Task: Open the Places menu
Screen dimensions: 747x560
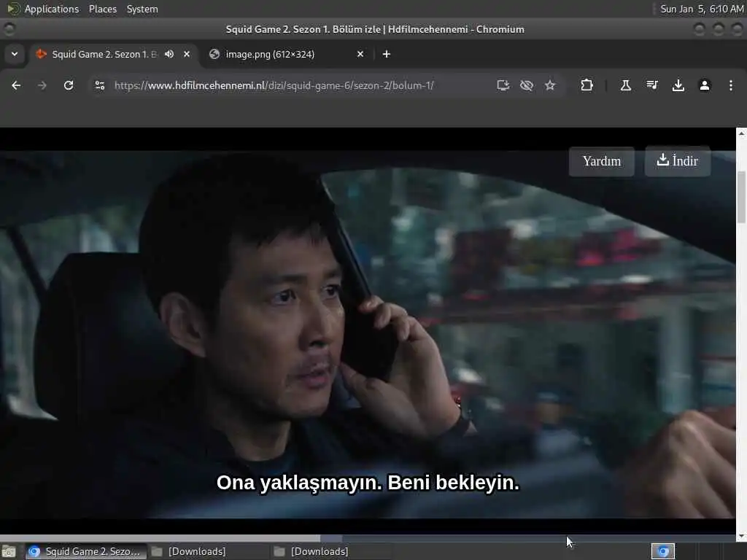Action: [x=102, y=9]
